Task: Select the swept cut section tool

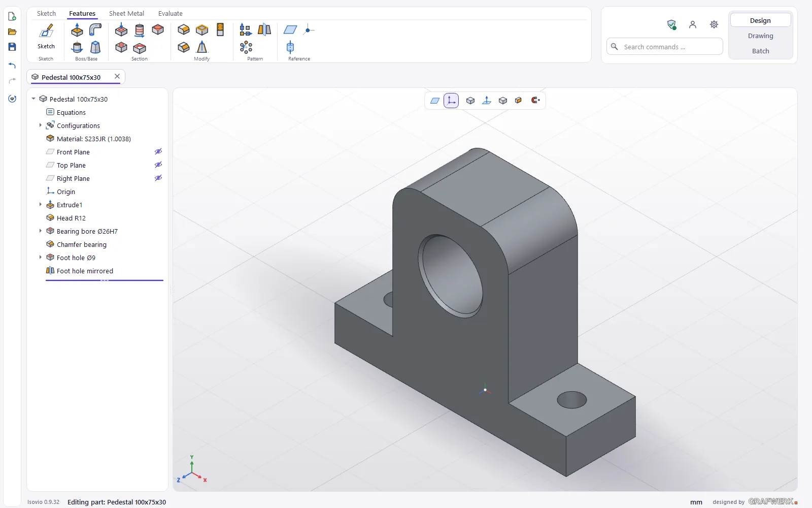Action: pyautogui.click(x=140, y=48)
